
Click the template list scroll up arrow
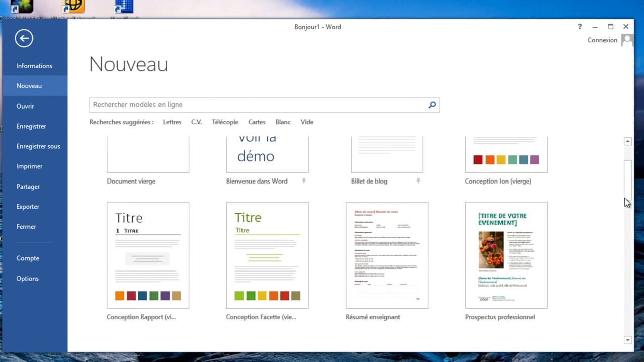pyautogui.click(x=627, y=141)
